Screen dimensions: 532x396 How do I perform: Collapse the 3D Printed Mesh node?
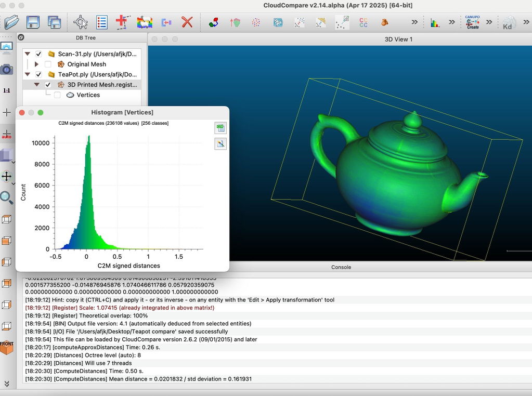click(x=36, y=84)
